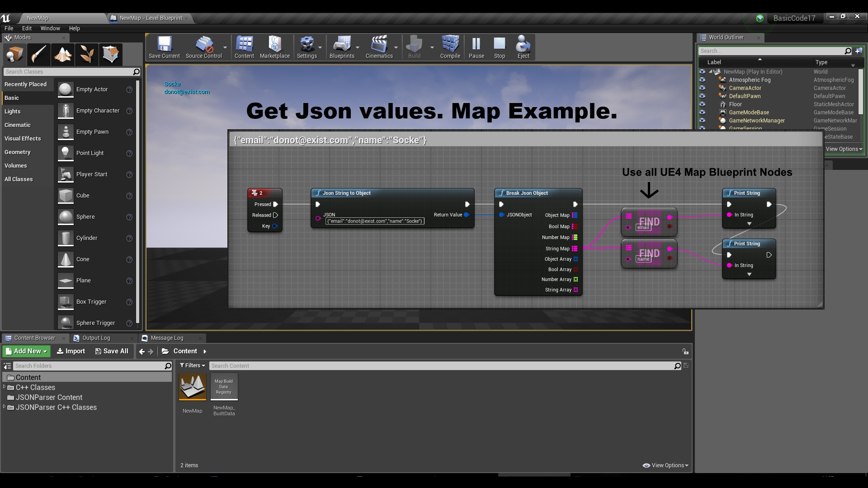The image size is (868, 488).
Task: Toggle visibility of DefaultPawn
Action: 702,96
